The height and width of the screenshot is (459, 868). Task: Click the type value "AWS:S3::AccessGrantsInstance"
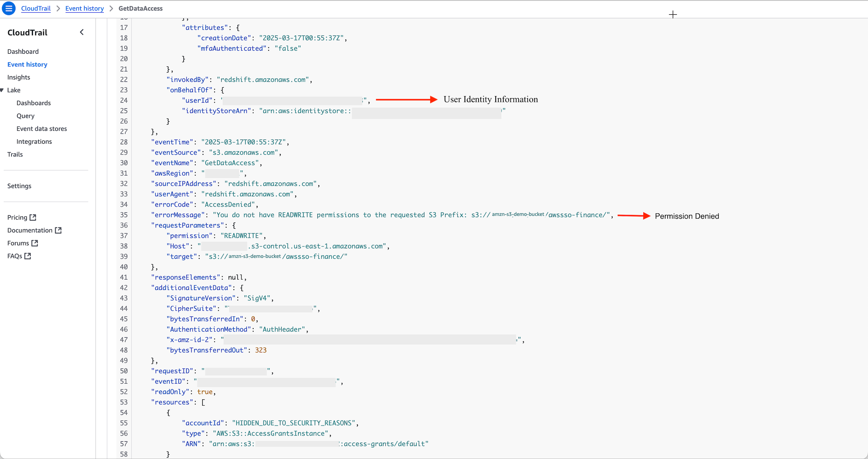(x=270, y=433)
